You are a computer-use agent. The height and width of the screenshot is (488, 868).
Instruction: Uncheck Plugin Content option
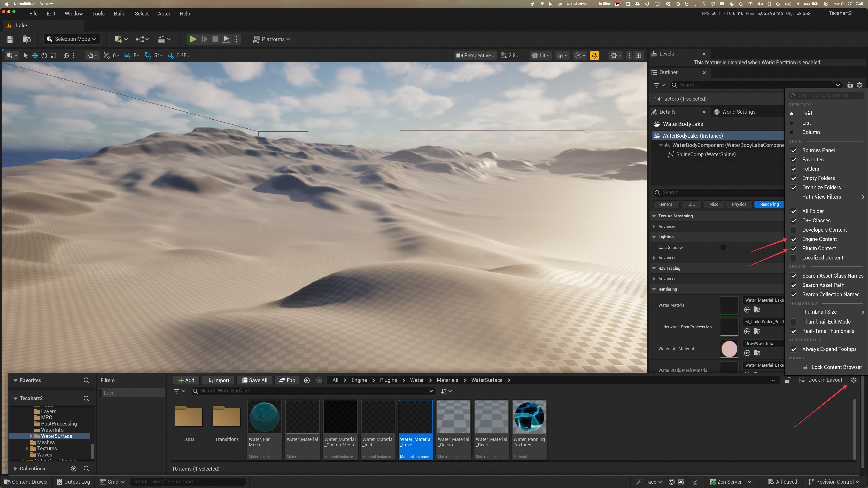(793, 249)
